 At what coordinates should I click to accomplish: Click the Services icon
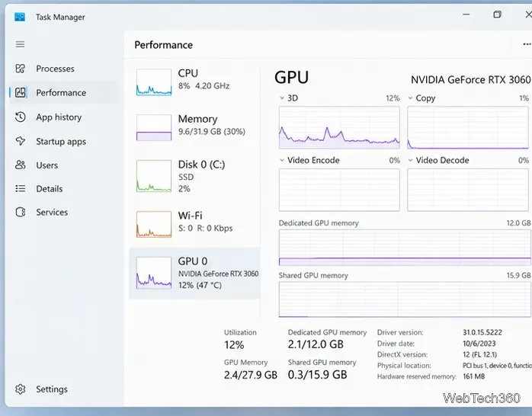(x=20, y=212)
